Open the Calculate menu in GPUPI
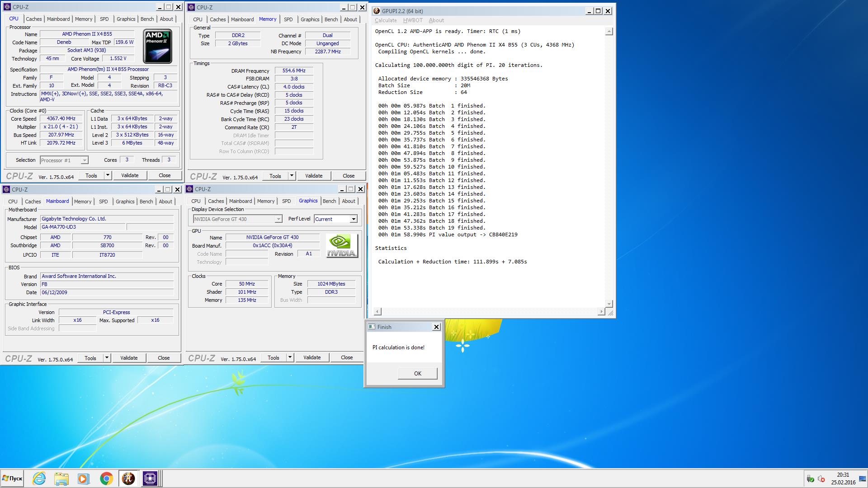868x488 pixels. pyautogui.click(x=386, y=20)
